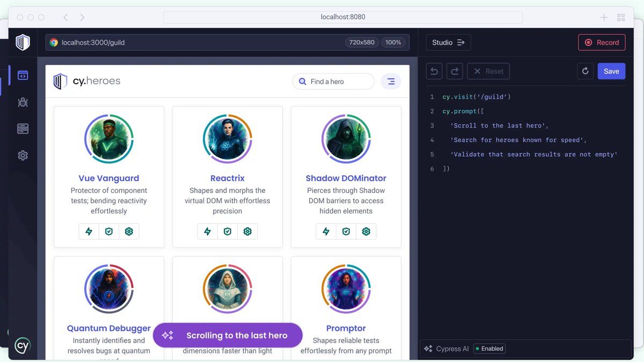Save the Studio test
This screenshot has width=644, height=362.
click(611, 71)
